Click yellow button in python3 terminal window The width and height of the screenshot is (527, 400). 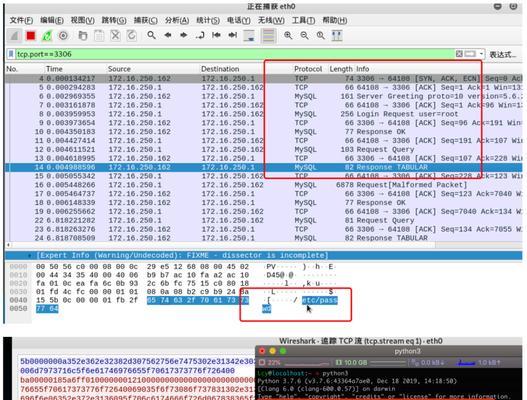273,351
